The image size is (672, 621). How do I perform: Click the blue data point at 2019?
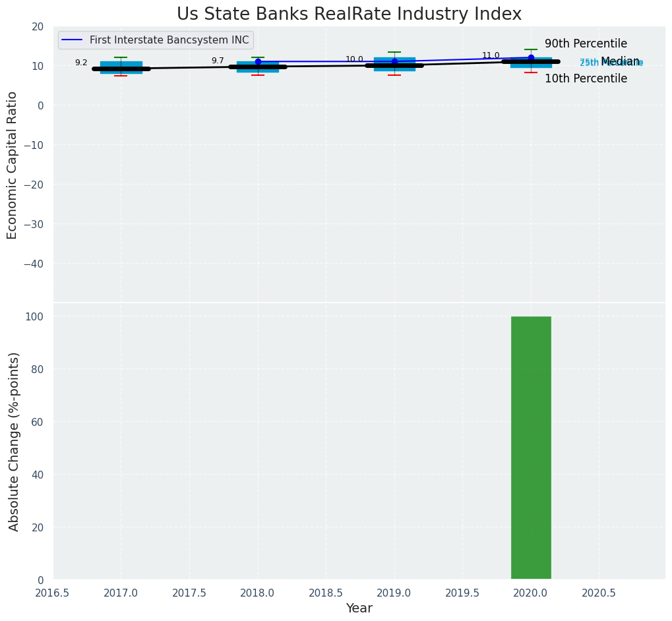(394, 61)
